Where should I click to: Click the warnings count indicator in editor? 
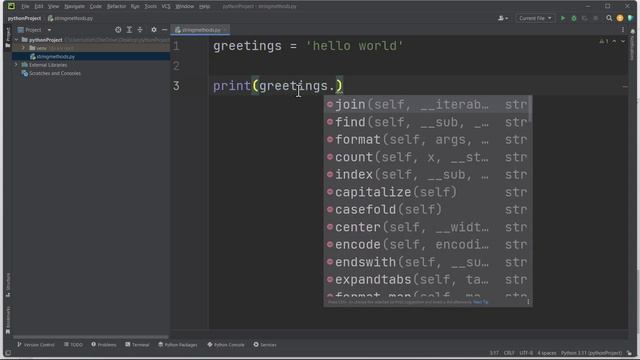pos(604,41)
